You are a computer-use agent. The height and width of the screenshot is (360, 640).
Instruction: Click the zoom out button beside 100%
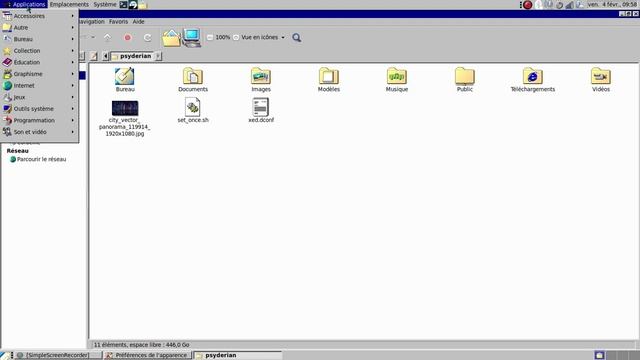210,37
